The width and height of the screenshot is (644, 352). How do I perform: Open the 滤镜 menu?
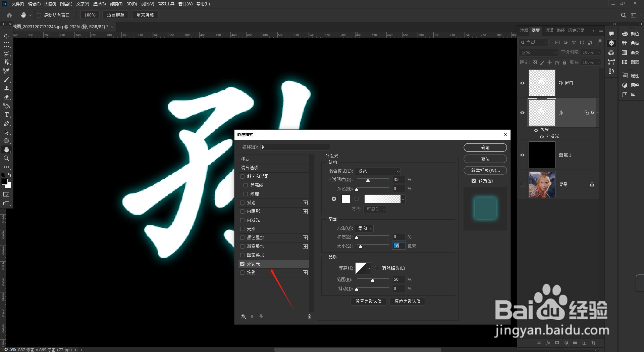116,4
